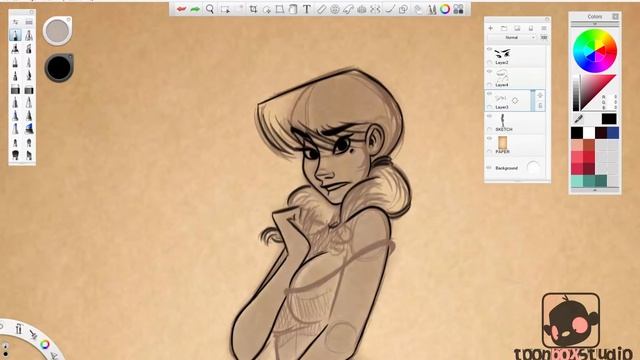The image size is (640, 360).
Task: Select the Layer2 thumbnail
Action: [502, 53]
